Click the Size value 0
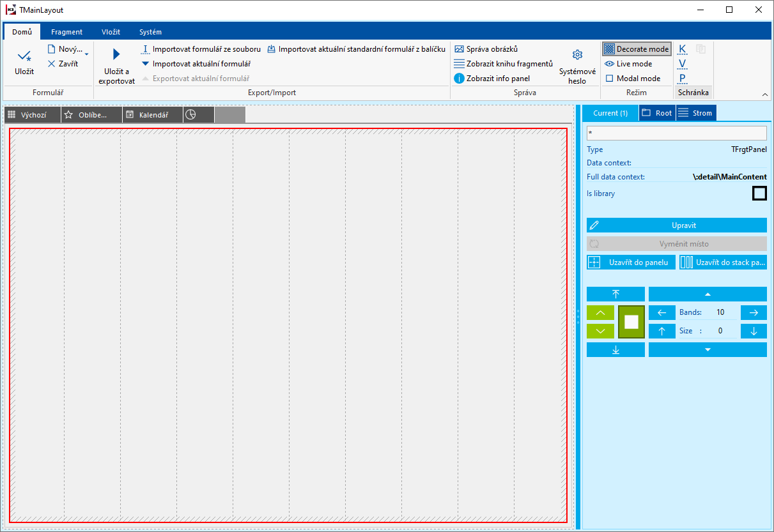774x532 pixels. 720,331
